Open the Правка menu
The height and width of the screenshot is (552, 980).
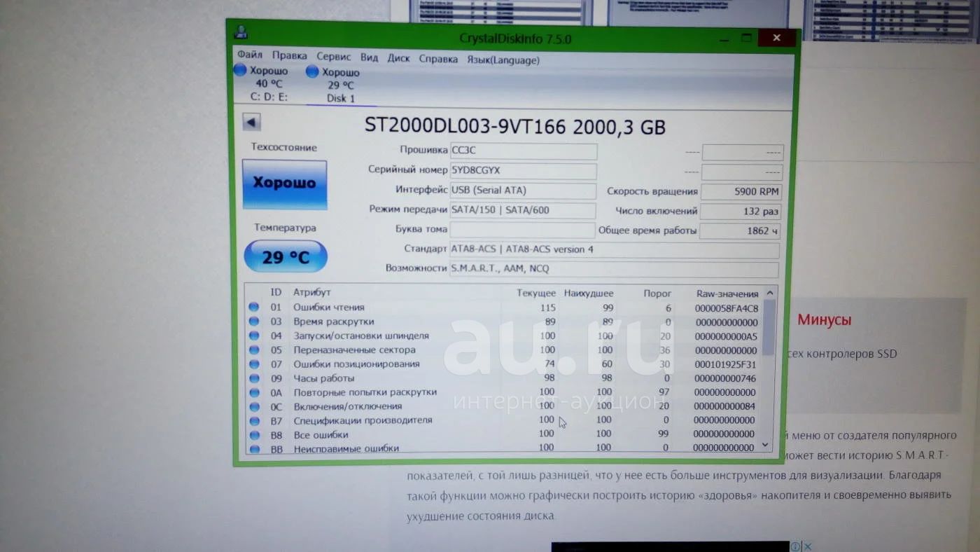290,56
